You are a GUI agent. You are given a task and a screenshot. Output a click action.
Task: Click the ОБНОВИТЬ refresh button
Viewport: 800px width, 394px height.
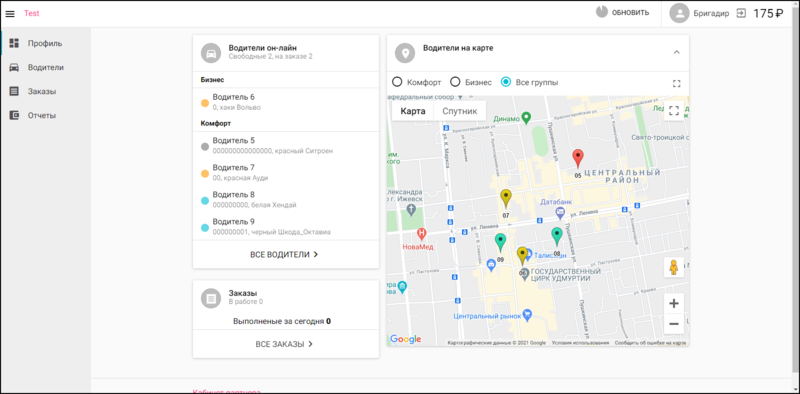point(622,12)
